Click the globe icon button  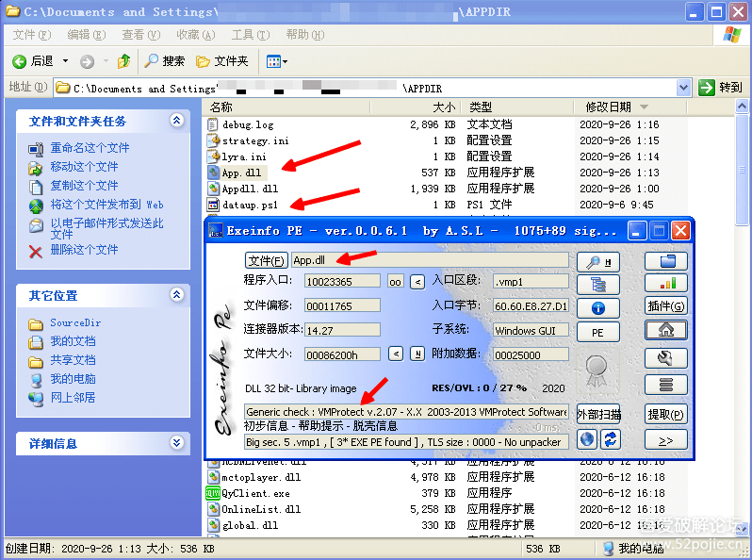[587, 438]
